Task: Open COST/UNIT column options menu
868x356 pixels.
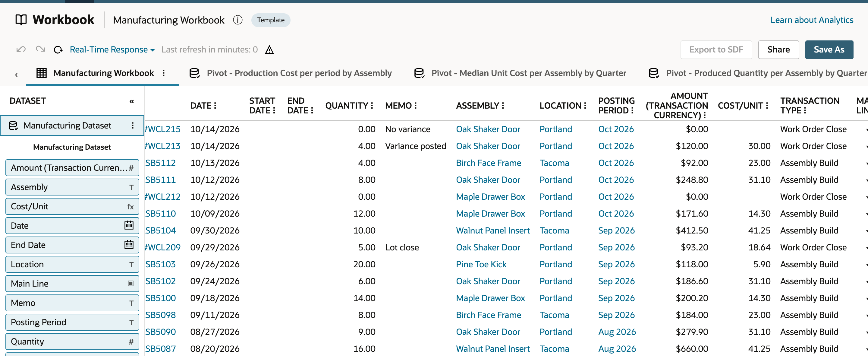Action: tap(767, 106)
